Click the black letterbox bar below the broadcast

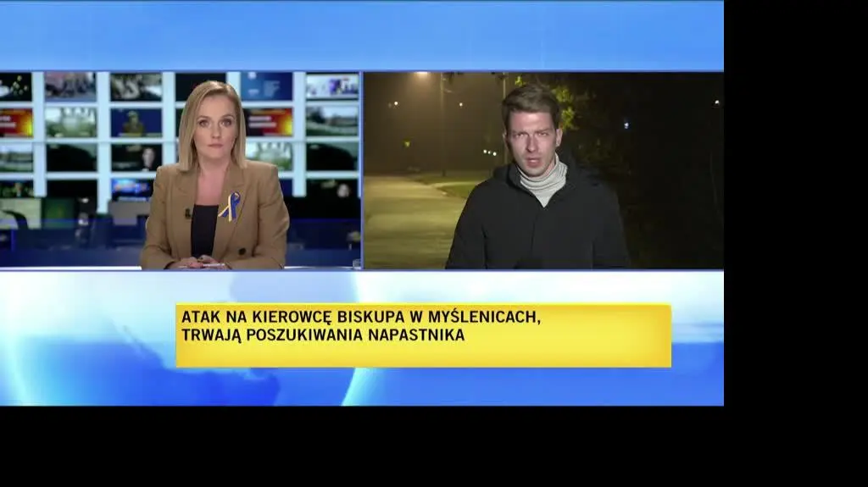361,446
